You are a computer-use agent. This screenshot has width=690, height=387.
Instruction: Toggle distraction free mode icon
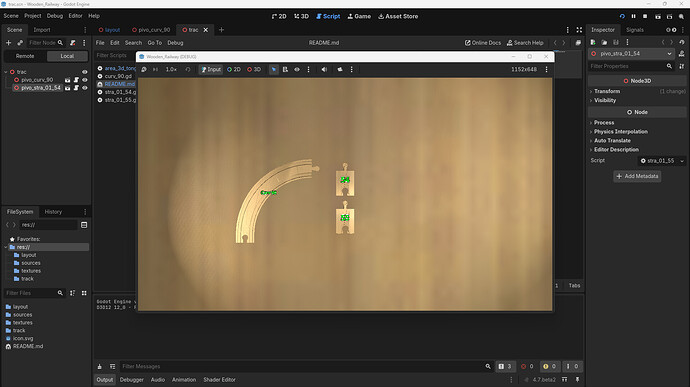[579, 30]
